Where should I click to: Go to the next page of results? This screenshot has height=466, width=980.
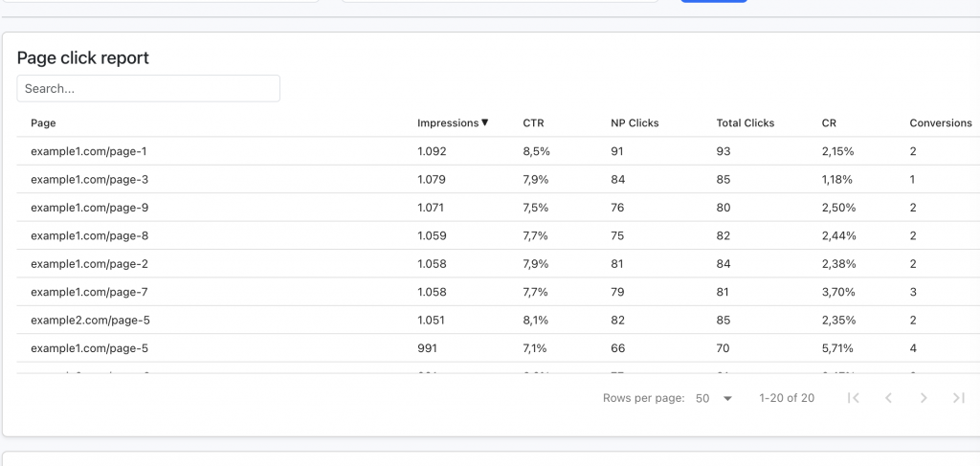924,398
